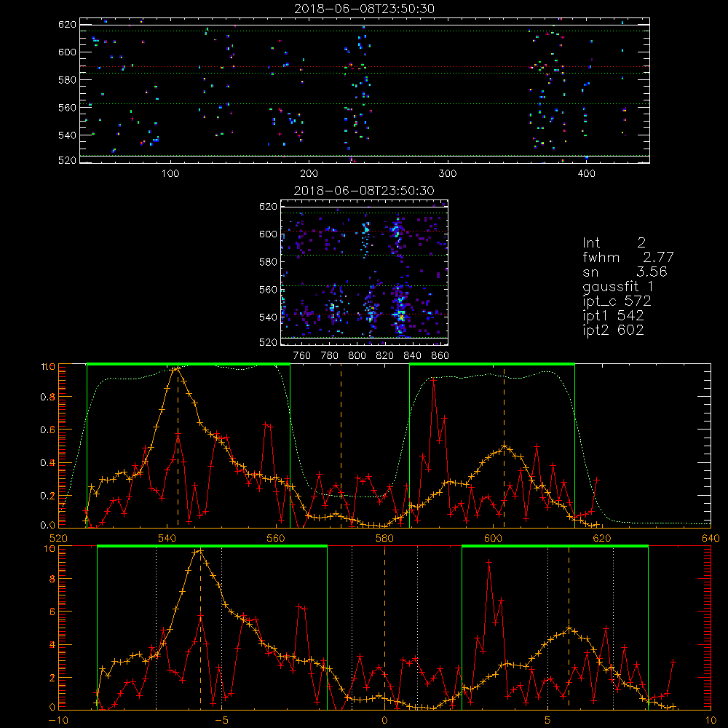Click the middle plot title 2018-06-08T23:50:30

[365, 191]
